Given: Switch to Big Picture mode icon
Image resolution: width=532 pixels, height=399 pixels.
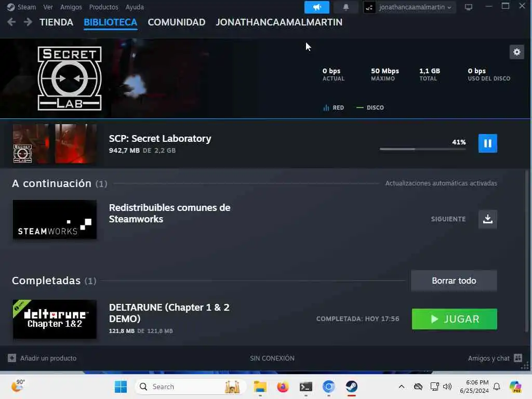Looking at the screenshot, I should coord(469,7).
